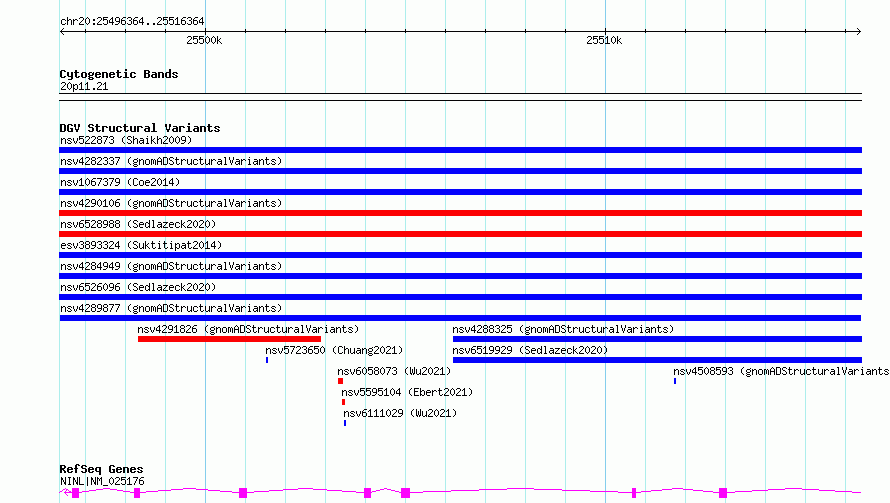Click the blue bar under nsv4284949
Viewport: 890px width, 503px height.
point(460,276)
